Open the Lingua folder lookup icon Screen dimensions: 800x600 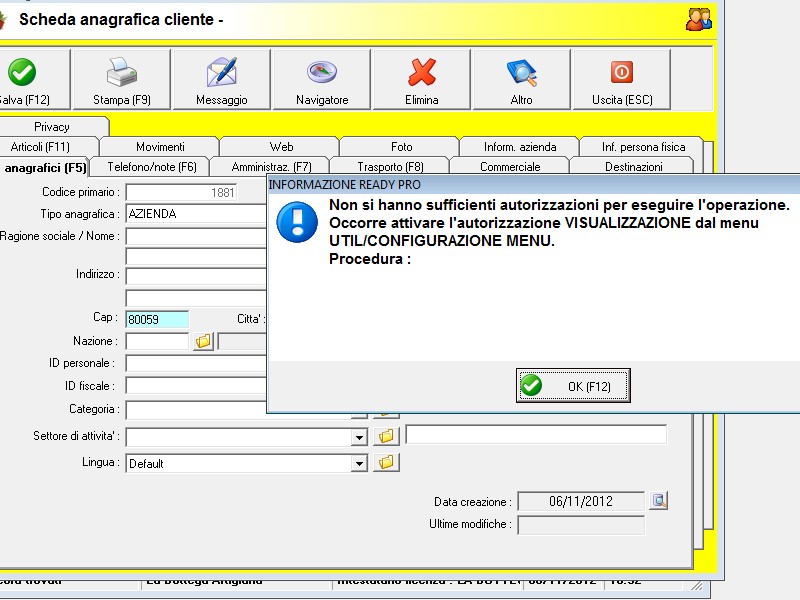click(x=386, y=463)
